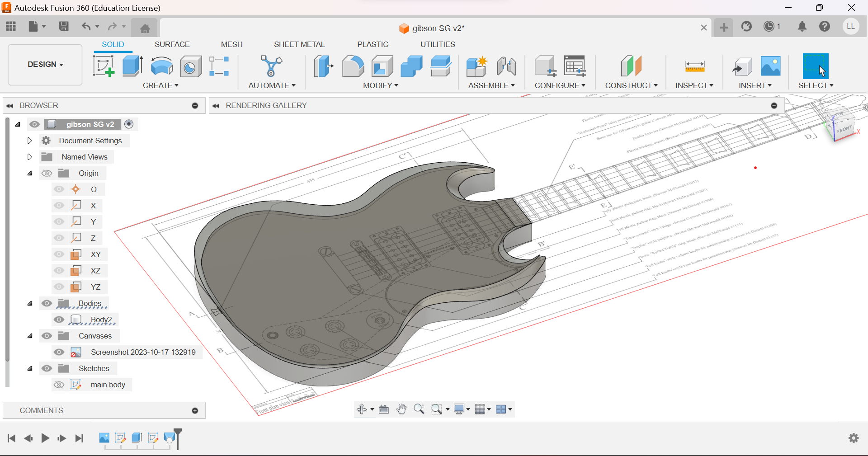Switch to the MESH tab
The width and height of the screenshot is (868, 456).
(x=231, y=44)
